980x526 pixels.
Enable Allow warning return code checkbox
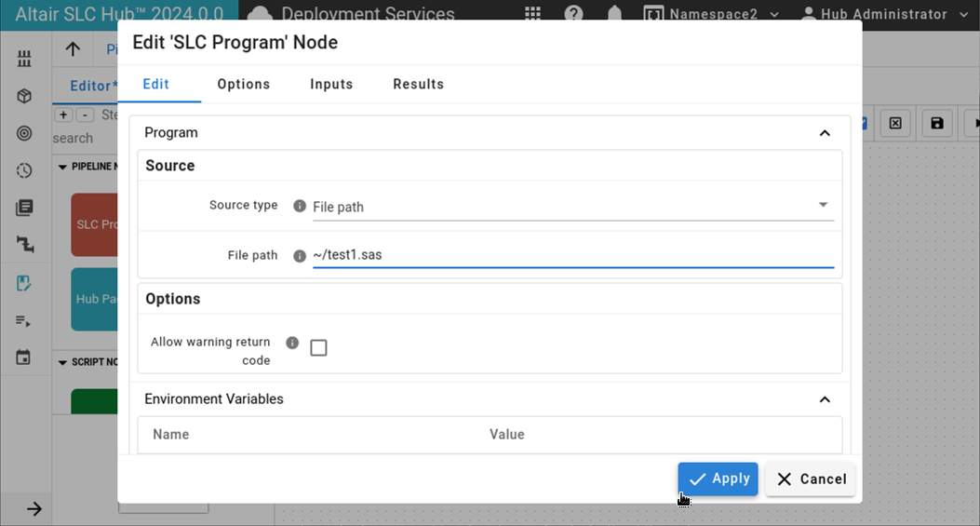318,348
